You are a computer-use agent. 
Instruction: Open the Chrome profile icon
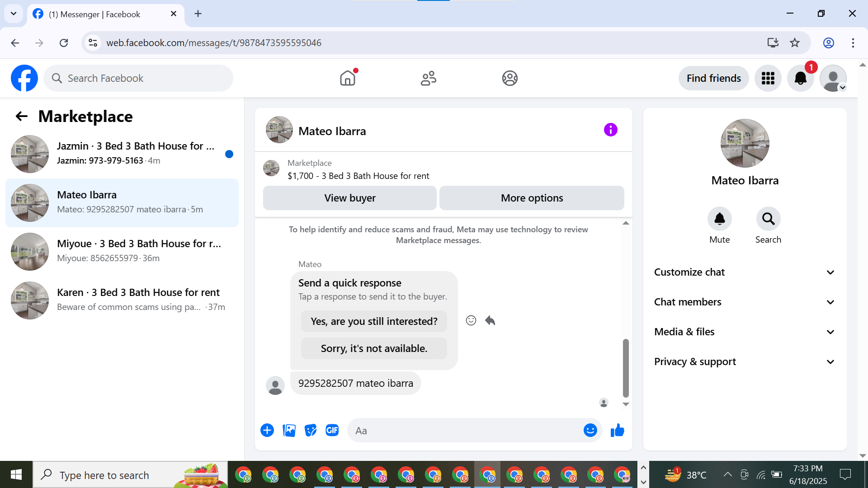[x=828, y=43]
